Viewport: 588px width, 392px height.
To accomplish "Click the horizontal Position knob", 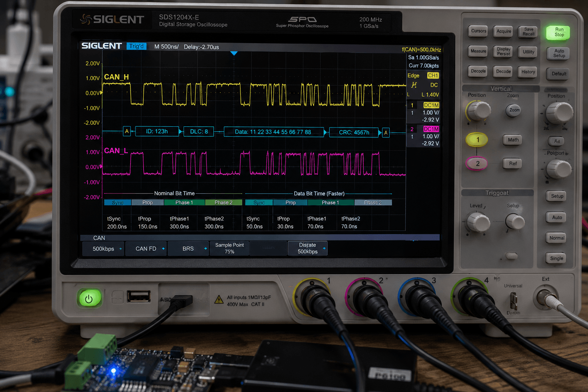I will coord(559,113).
